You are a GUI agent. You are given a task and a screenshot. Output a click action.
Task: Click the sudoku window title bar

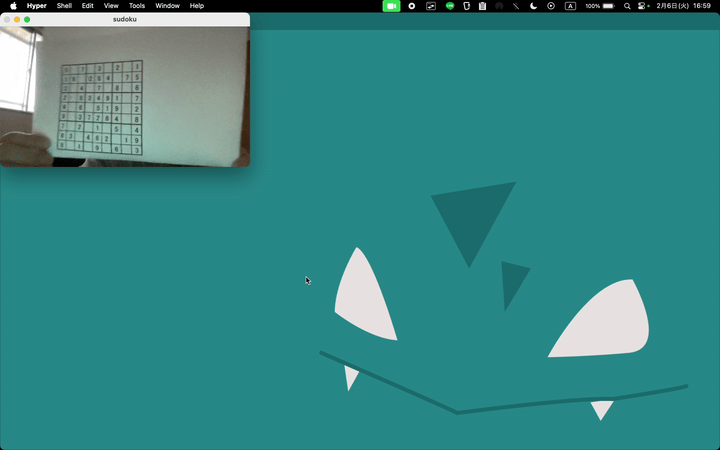tap(125, 19)
